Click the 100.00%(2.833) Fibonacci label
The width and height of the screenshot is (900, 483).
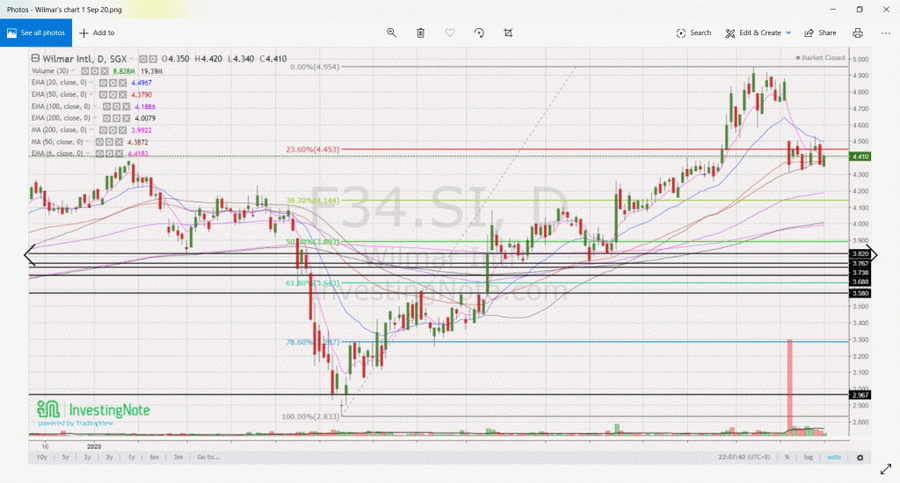pyautogui.click(x=311, y=416)
